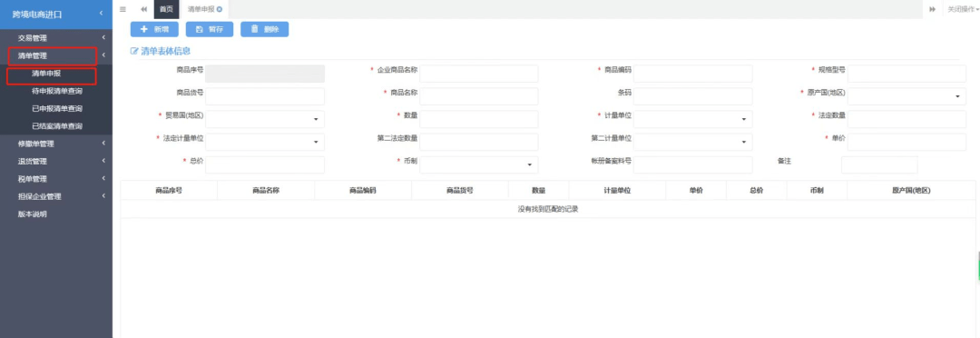
Task: Click the 规格型号 input field
Action: click(x=906, y=74)
